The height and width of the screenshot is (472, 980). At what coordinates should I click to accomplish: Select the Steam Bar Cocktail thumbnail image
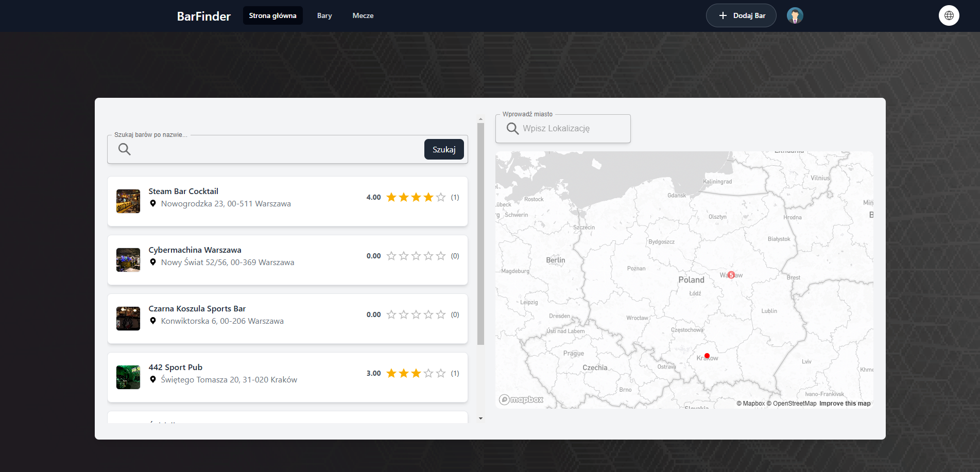[128, 201]
